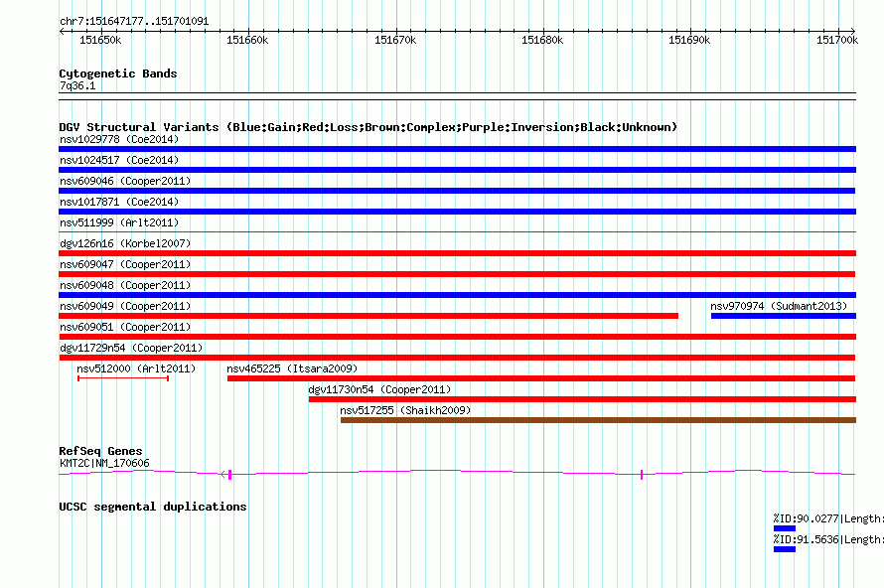This screenshot has height=588, width=884.
Task: Click the blue bar under nsv970974
Action: click(x=784, y=316)
